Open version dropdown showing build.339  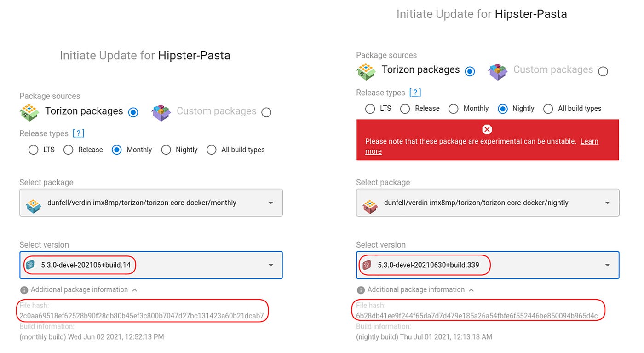(x=488, y=265)
